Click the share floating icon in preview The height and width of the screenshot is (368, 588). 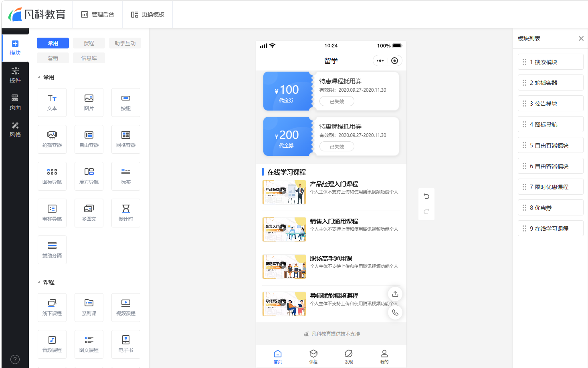(x=395, y=294)
